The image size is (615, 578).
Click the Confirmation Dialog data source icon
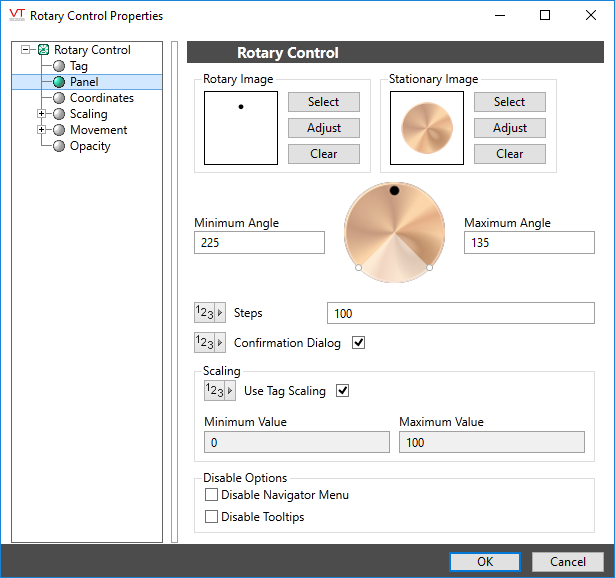[x=210, y=343]
